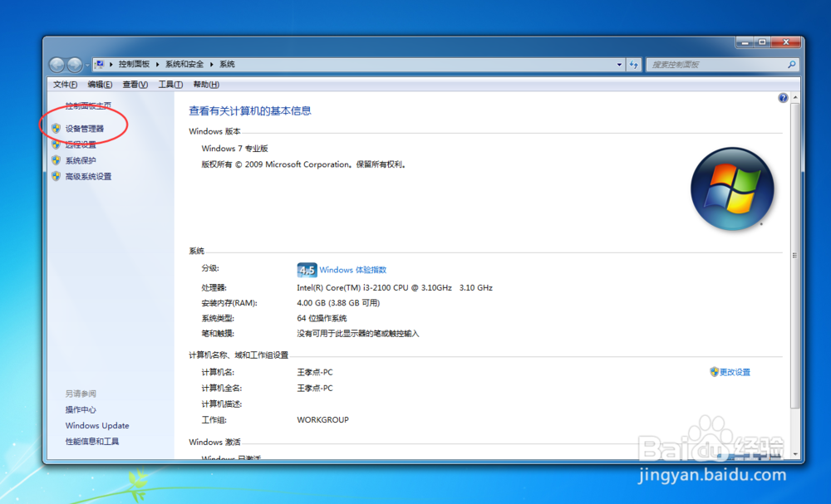The width and height of the screenshot is (831, 504).
Task: Click the Windows logo orb image
Action: click(732, 189)
